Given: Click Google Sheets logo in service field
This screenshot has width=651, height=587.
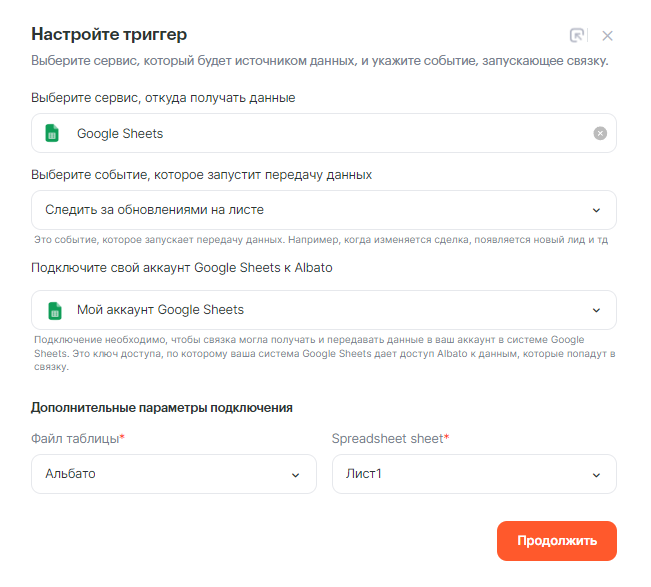Looking at the screenshot, I should click(53, 133).
